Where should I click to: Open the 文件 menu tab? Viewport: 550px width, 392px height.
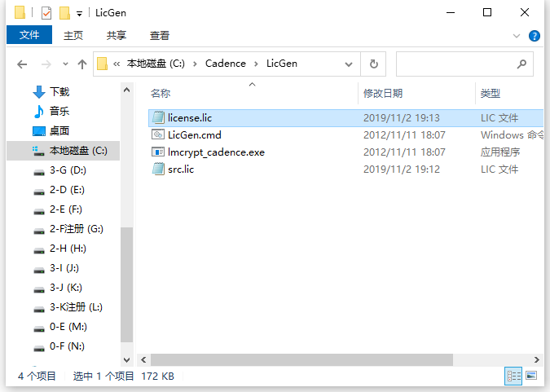29,35
